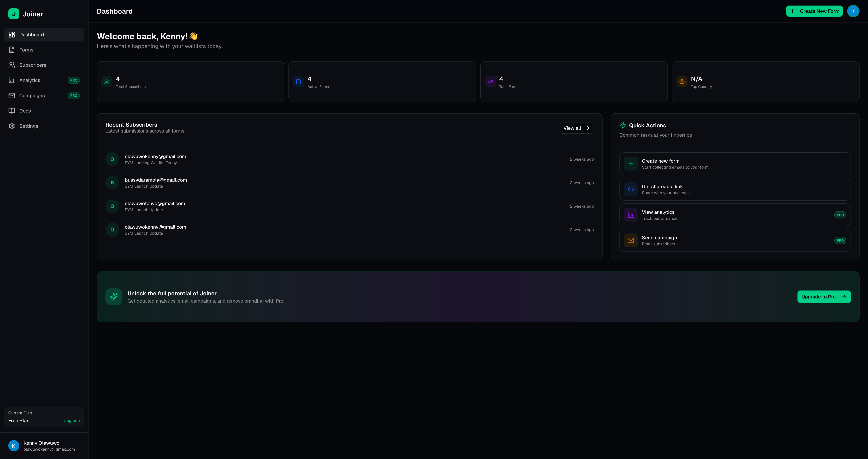Open Forms in the sidebar
The height and width of the screenshot is (459, 868).
(x=26, y=50)
